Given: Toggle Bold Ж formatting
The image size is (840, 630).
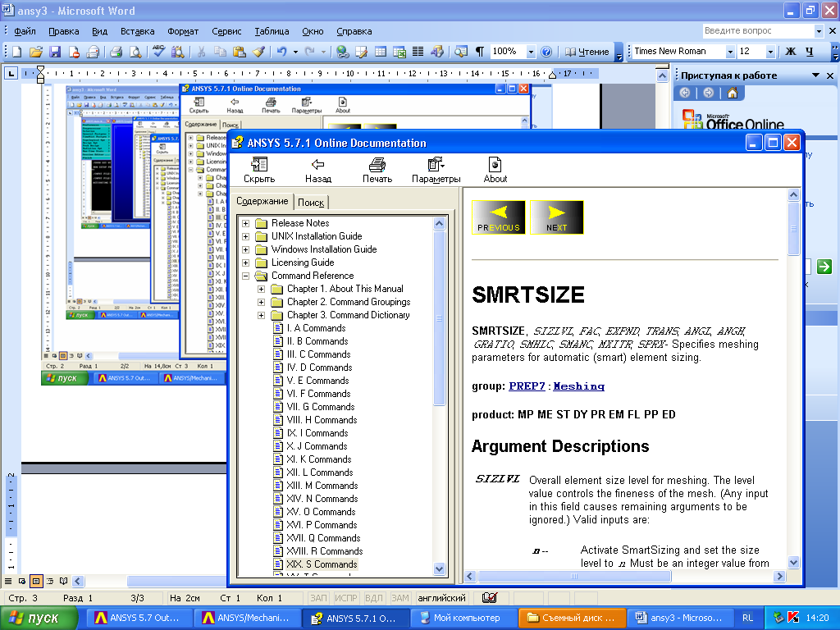Looking at the screenshot, I should (791, 52).
